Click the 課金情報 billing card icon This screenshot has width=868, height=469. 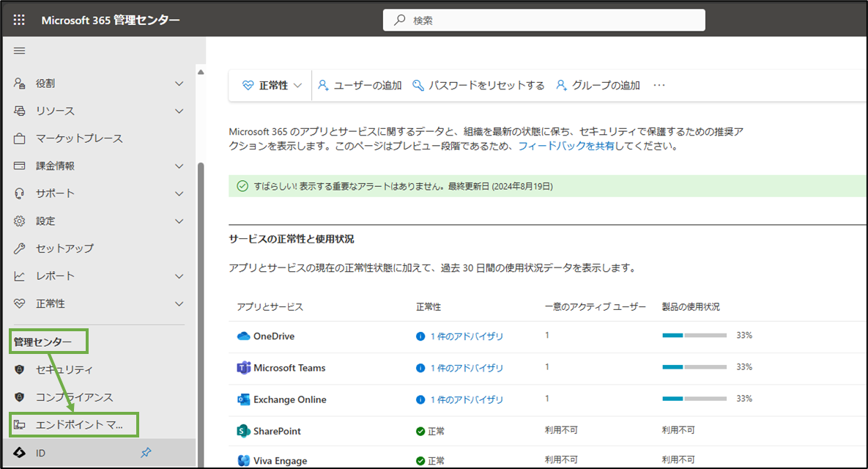[19, 166]
